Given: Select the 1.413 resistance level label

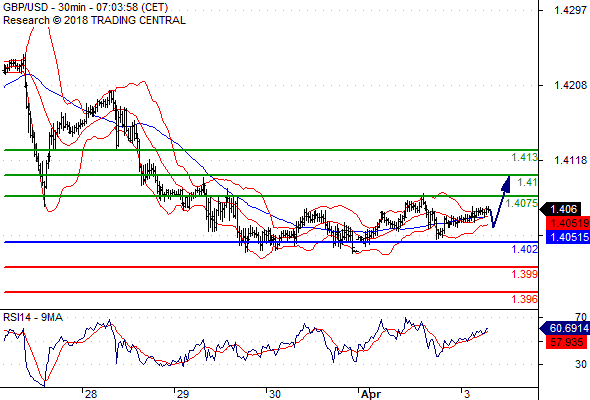Looking at the screenshot, I should pos(525,157).
